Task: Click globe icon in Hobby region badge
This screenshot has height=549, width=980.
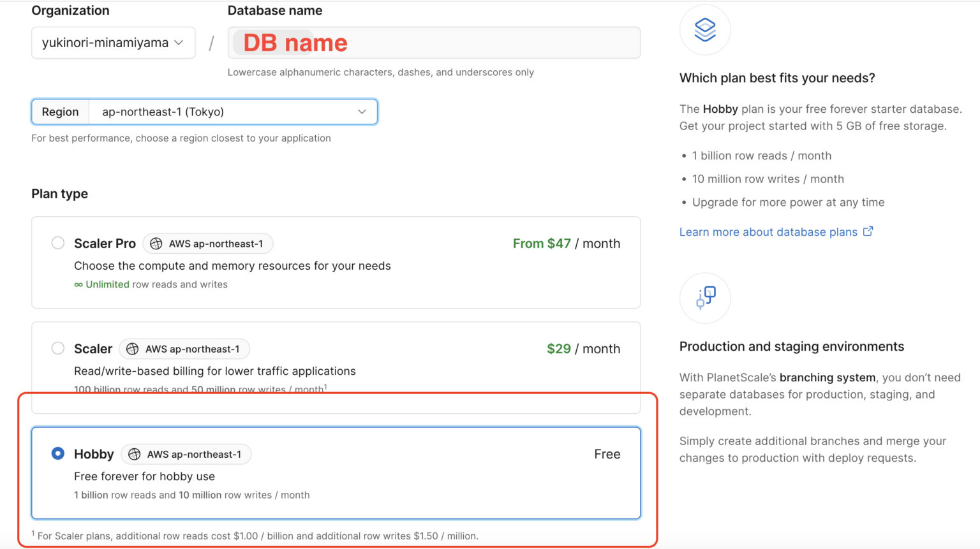Action: click(x=135, y=454)
